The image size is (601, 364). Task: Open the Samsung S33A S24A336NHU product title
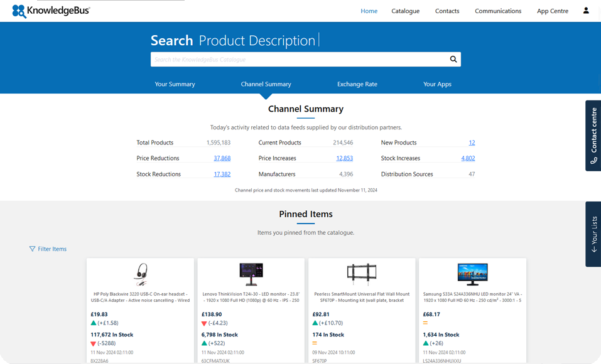click(x=473, y=297)
